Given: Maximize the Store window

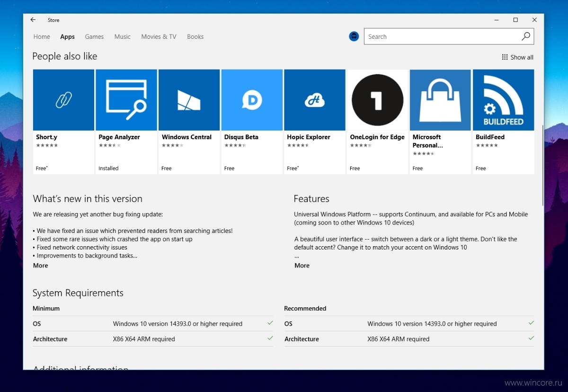Looking at the screenshot, I should 515,20.
